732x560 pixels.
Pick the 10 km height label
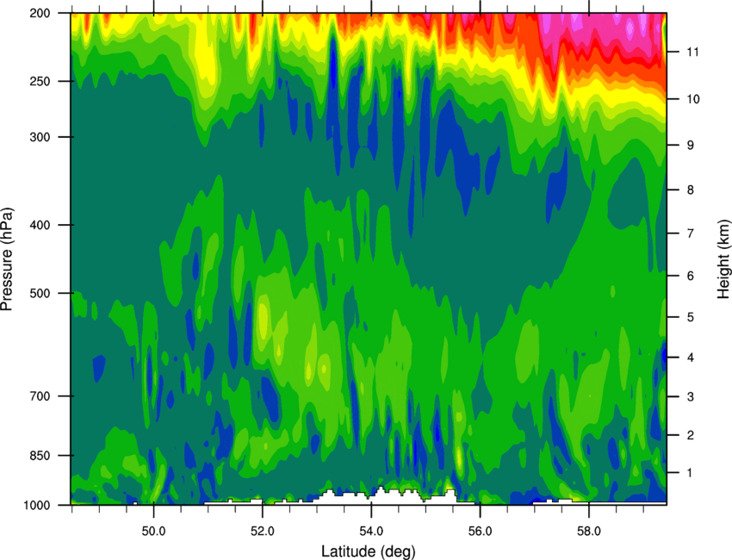coord(693,99)
